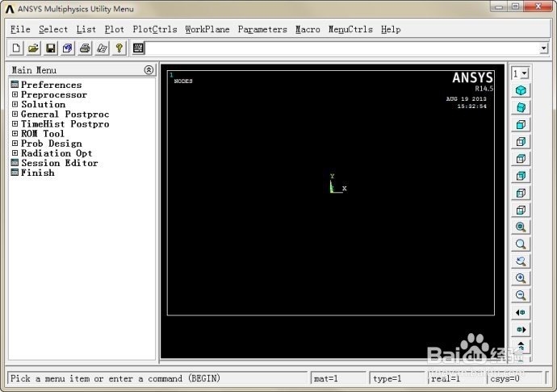
Task: Click the New Analysis toolbar icon
Action: [x=16, y=48]
